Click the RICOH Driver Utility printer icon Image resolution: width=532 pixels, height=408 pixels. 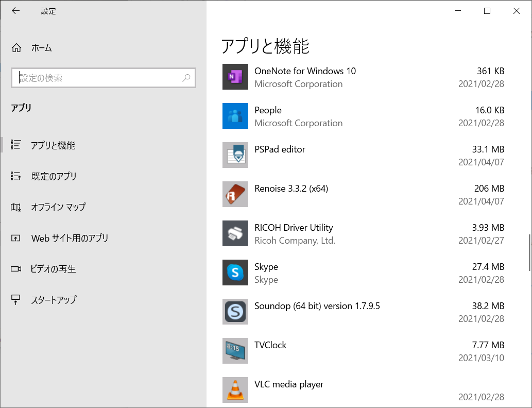235,233
